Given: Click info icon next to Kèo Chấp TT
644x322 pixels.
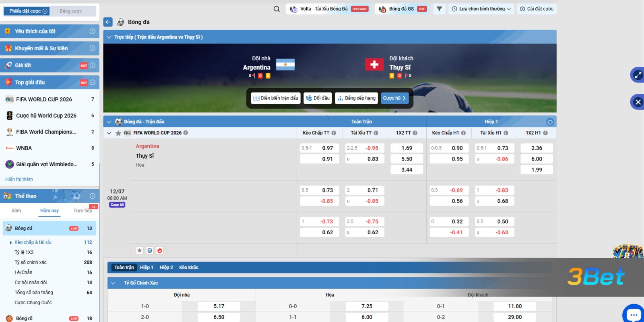Looking at the screenshot, I should click(334, 133).
